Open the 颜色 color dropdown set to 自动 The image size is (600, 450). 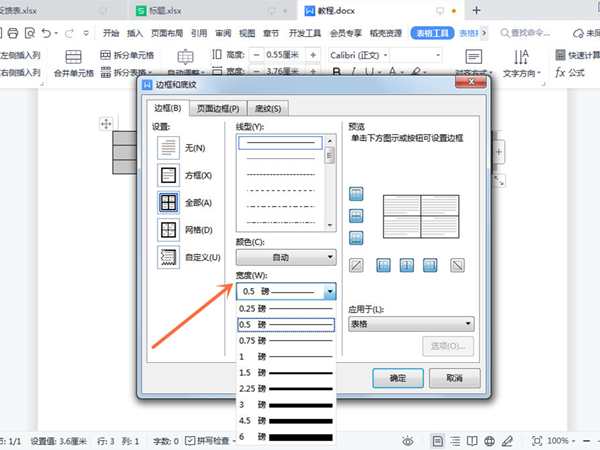coord(286,257)
